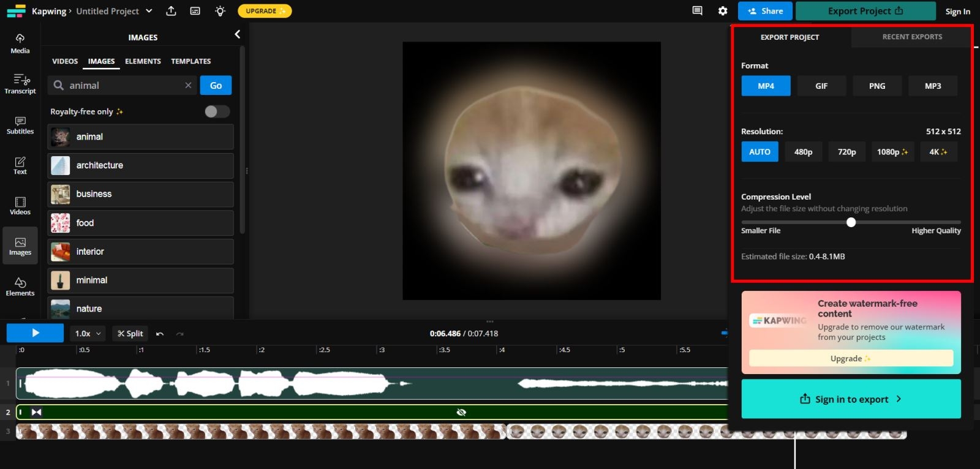Click the Compression Level slider handle

pos(851,222)
